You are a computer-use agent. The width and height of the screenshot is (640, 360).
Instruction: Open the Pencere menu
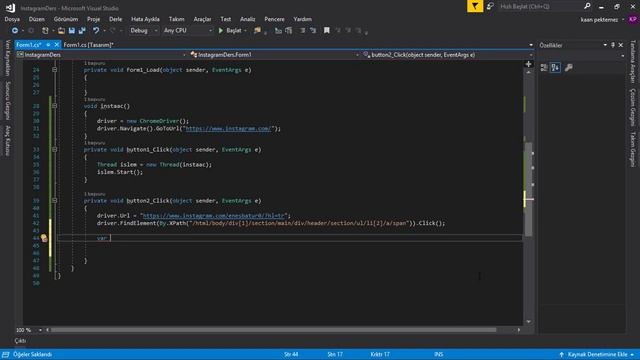point(274,19)
